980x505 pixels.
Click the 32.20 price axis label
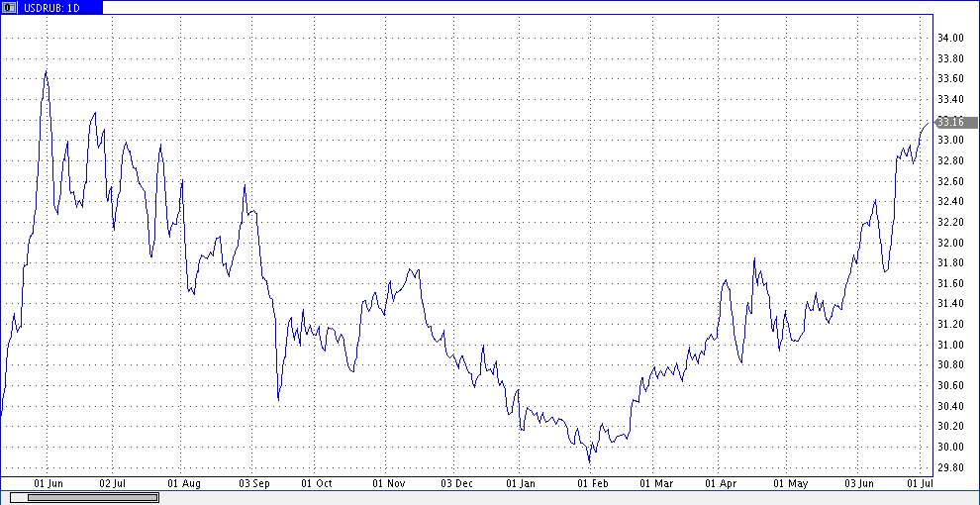[950, 222]
